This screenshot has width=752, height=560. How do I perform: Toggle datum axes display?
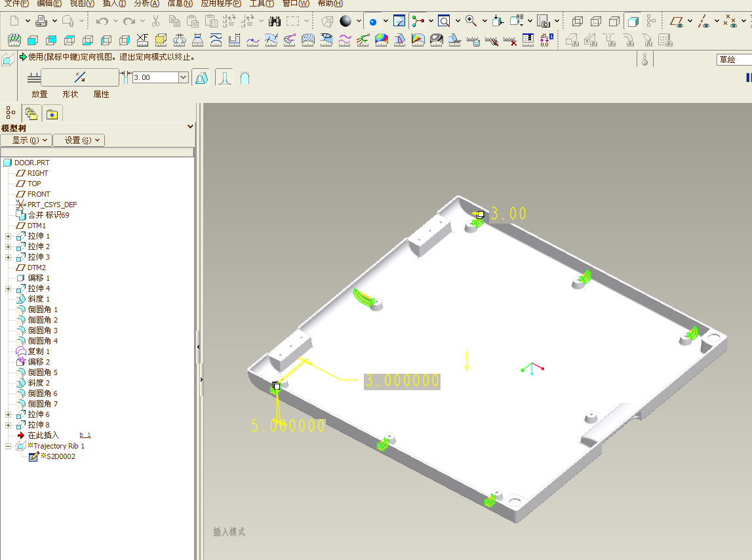click(703, 20)
